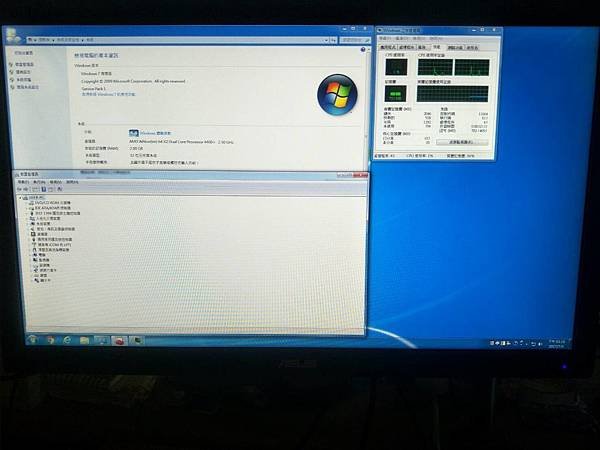This screenshot has height=450, width=600.
Task: Expand IEEE 1394 host controllers node
Action: coord(28,213)
